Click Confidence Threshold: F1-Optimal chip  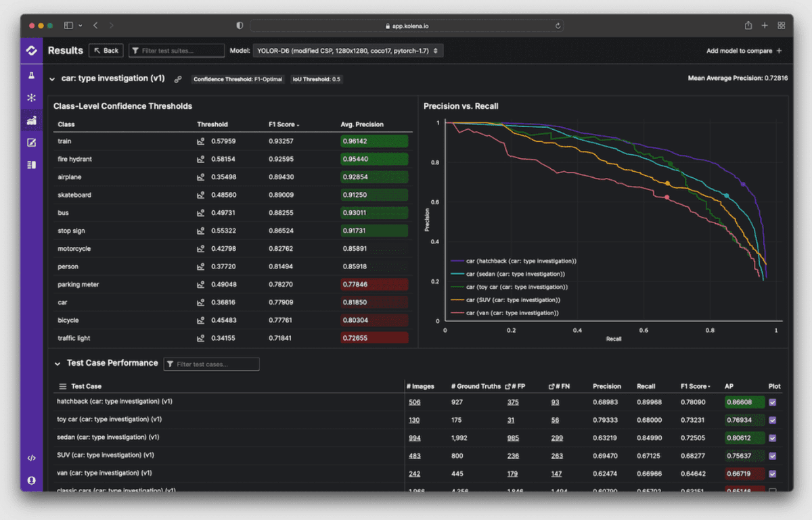[x=238, y=79]
